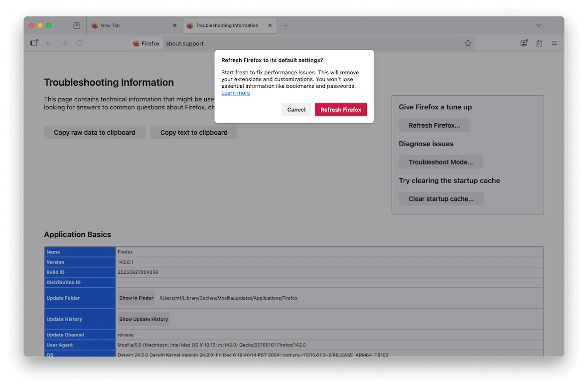Open the Learn more link in the dialog
This screenshot has width=588, height=388.
(236, 93)
